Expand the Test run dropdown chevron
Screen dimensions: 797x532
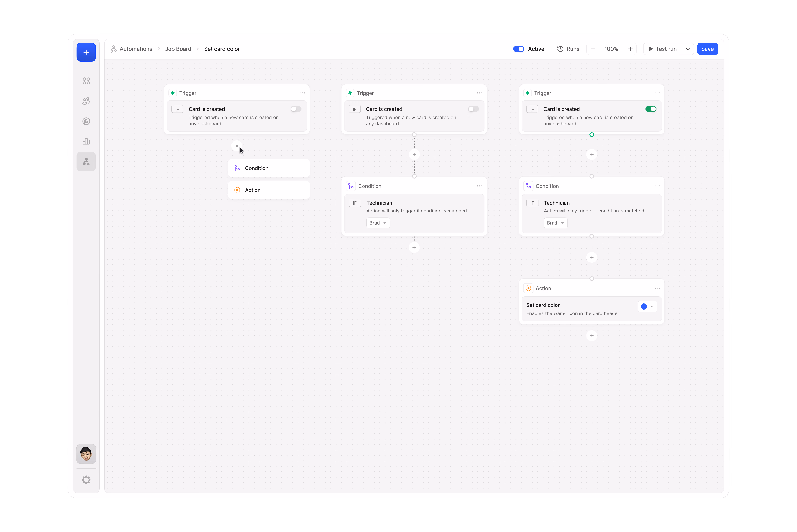pos(688,49)
